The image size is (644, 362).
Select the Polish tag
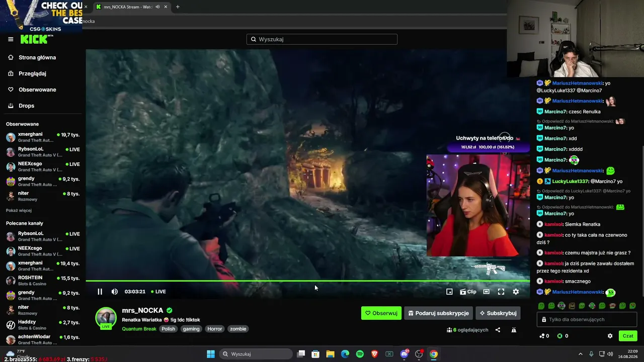coord(169,329)
